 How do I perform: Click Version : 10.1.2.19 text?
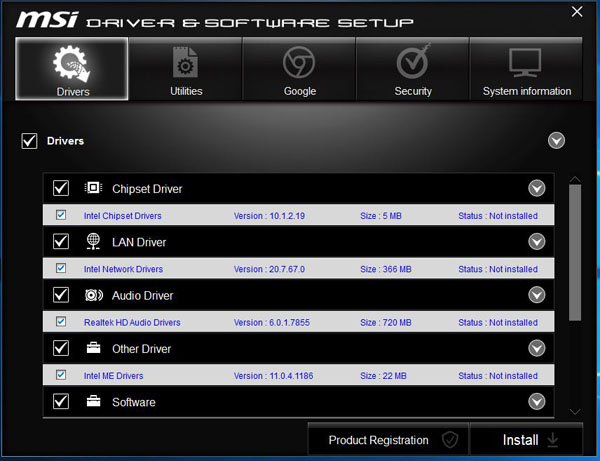[x=269, y=216]
